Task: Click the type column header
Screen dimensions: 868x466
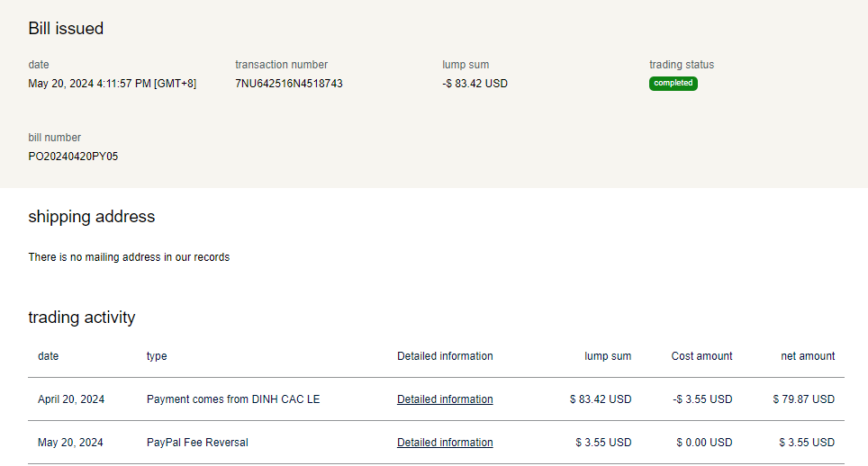Action: [157, 356]
